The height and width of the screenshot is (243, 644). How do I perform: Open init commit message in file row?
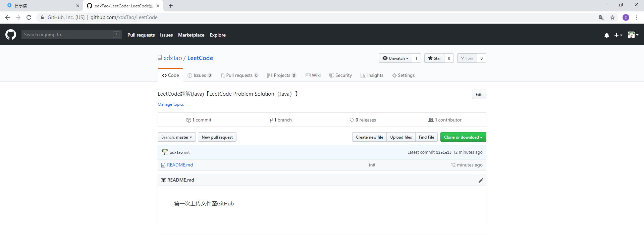click(x=372, y=165)
